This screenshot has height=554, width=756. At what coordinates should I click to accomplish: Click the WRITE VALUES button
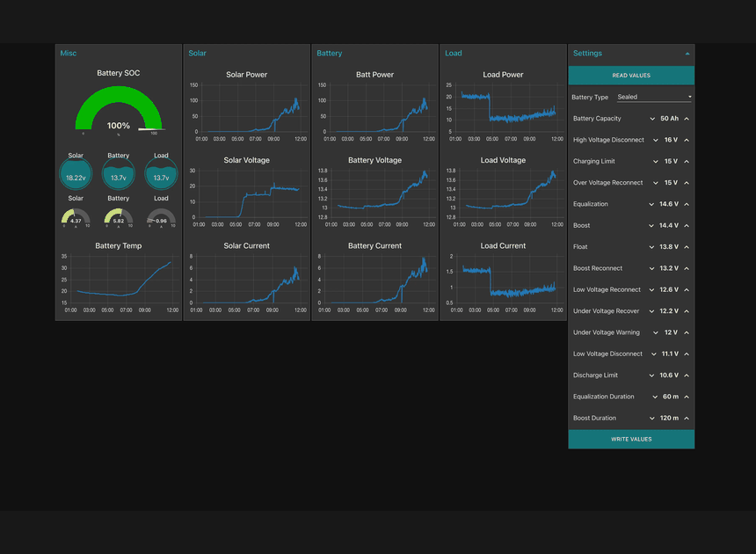[x=631, y=439]
